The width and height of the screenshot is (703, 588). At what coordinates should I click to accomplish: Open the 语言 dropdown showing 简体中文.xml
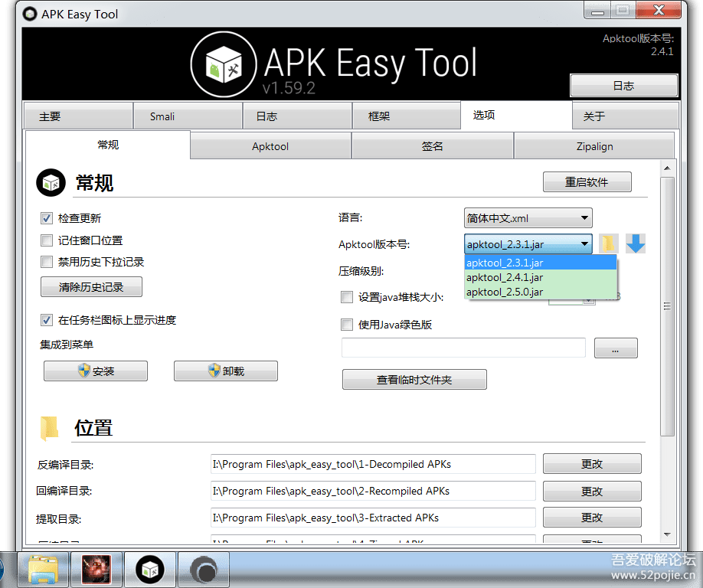click(528, 218)
